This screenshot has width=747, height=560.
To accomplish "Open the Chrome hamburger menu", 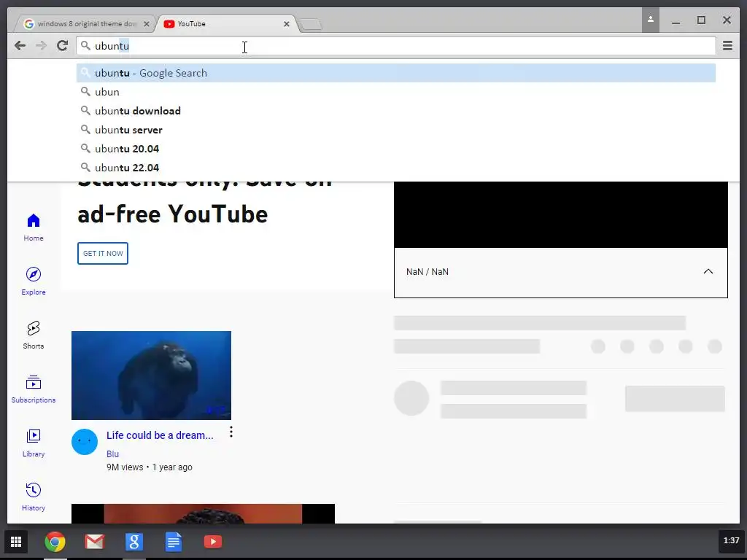I will pyautogui.click(x=727, y=46).
